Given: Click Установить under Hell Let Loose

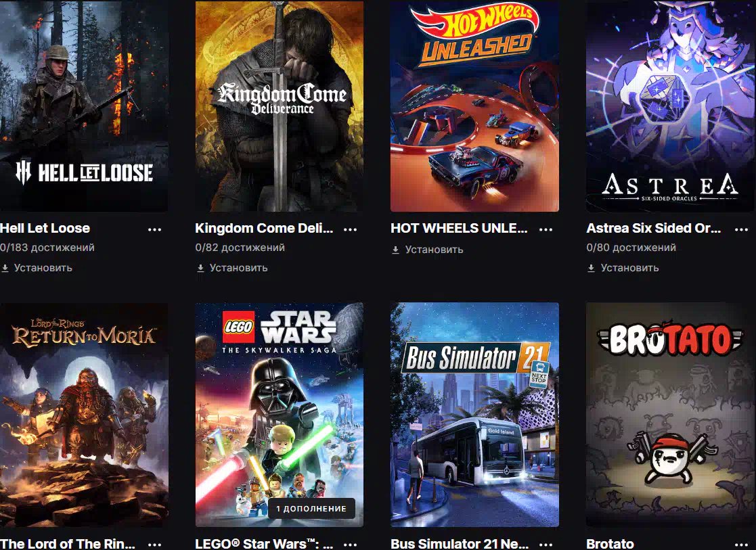Looking at the screenshot, I should click(x=37, y=268).
